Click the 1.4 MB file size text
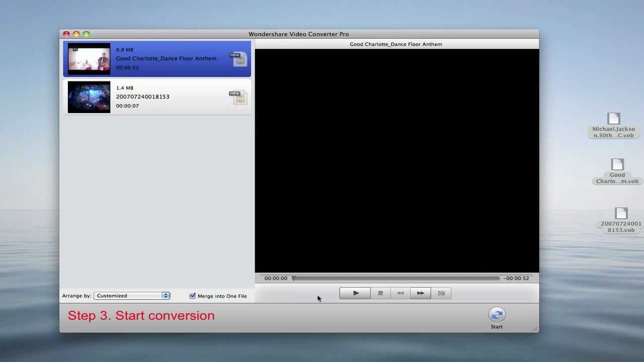The width and height of the screenshot is (644, 362). point(124,88)
